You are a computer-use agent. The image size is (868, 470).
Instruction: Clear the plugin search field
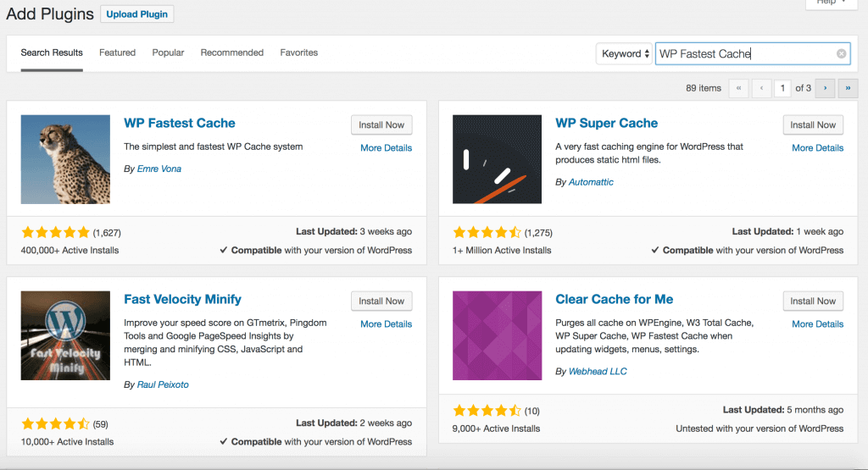(841, 53)
